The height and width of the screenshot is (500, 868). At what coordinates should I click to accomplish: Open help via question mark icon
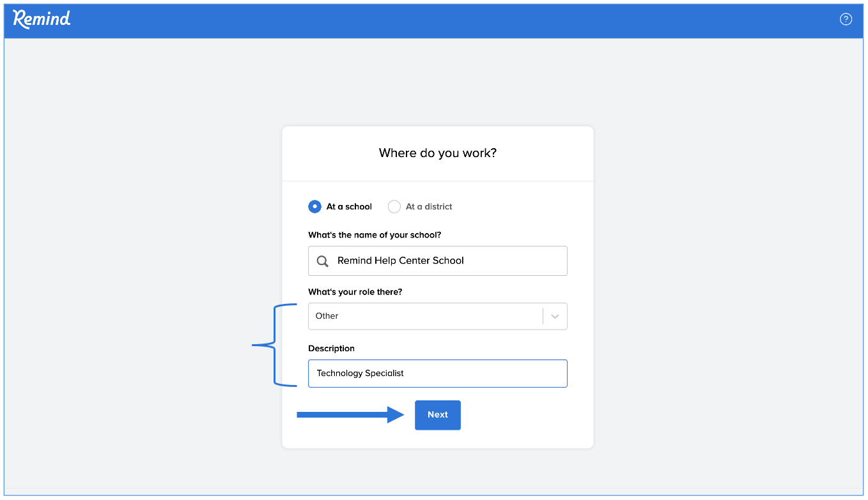pyautogui.click(x=846, y=19)
